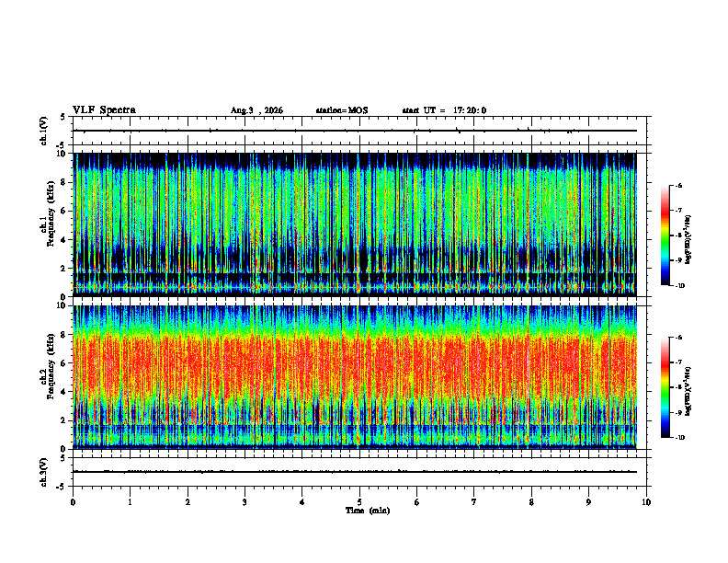The height and width of the screenshot is (563, 728).
Task: Click the "-6" label on the ch.2 color scale
Action: 679,338
